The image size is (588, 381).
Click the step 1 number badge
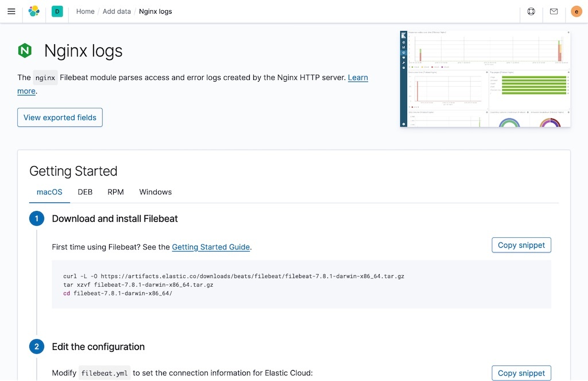37,218
